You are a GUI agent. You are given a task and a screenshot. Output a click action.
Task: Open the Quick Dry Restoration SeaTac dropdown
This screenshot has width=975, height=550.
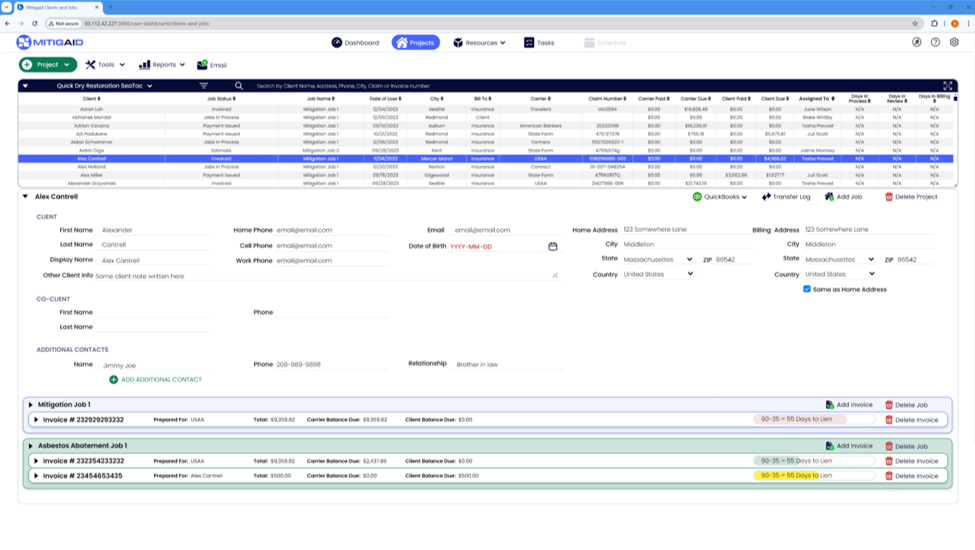tap(104, 86)
